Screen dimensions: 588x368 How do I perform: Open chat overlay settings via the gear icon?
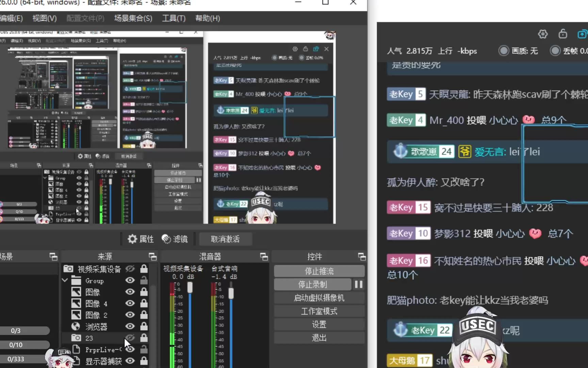coord(542,34)
